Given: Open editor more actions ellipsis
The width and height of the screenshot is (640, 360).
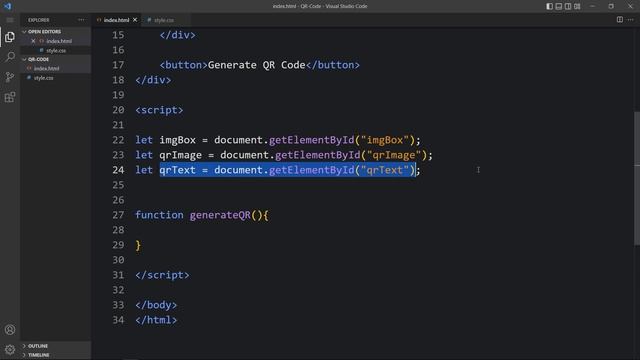Looking at the screenshot, I should (631, 20).
